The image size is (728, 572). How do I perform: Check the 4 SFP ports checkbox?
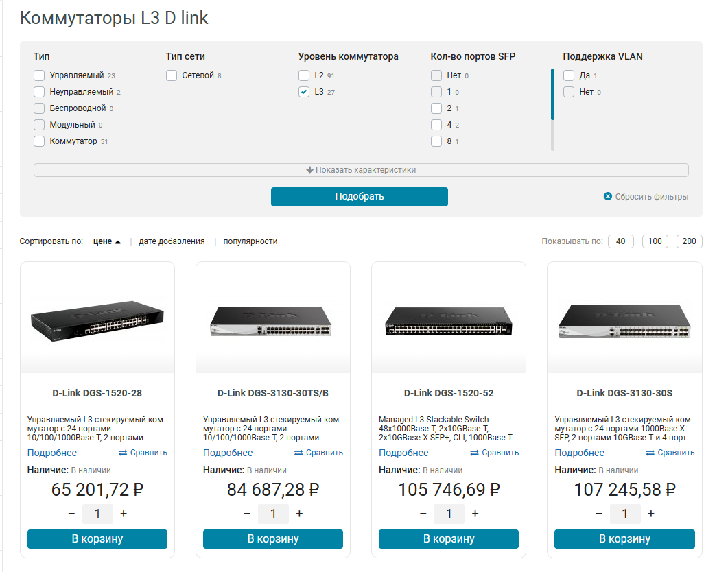436,125
